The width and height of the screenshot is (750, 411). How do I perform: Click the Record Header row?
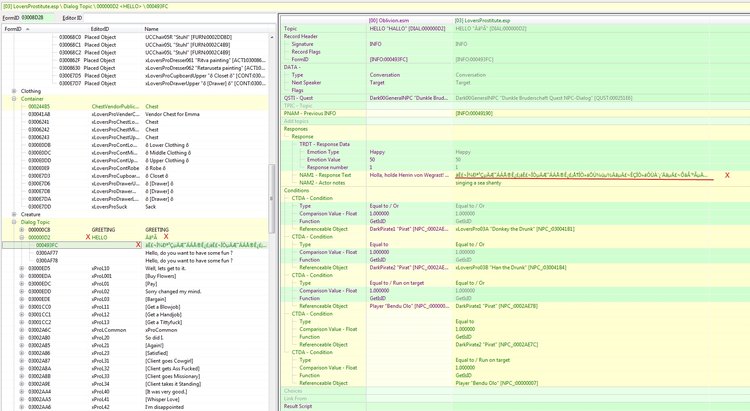click(515, 36)
